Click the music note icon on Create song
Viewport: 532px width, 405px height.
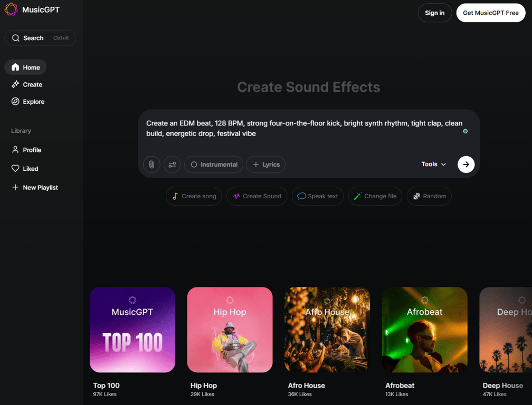tap(175, 196)
